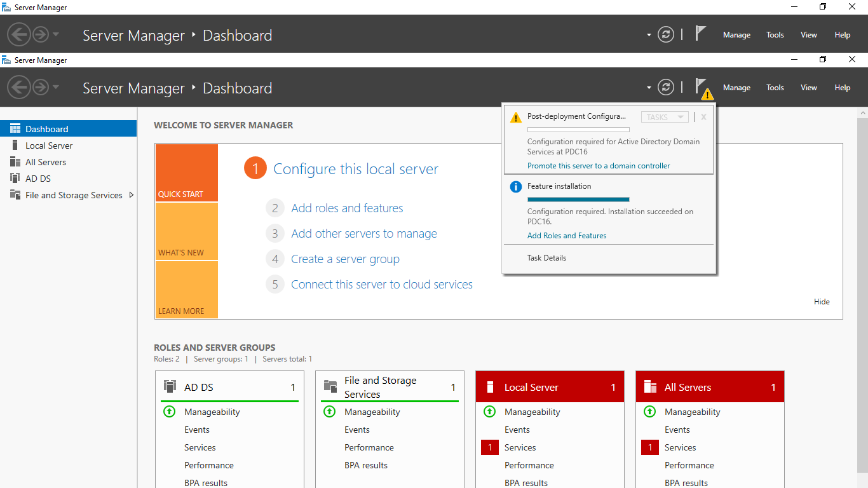Click Create a server group link
The image size is (868, 488).
click(345, 259)
